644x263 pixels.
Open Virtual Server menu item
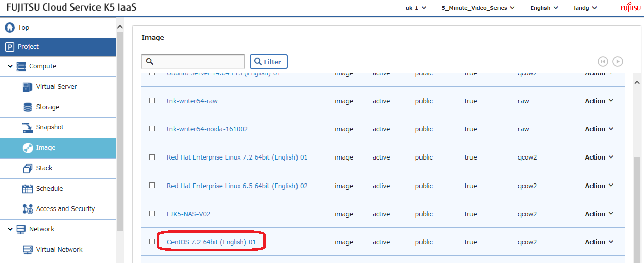(58, 87)
